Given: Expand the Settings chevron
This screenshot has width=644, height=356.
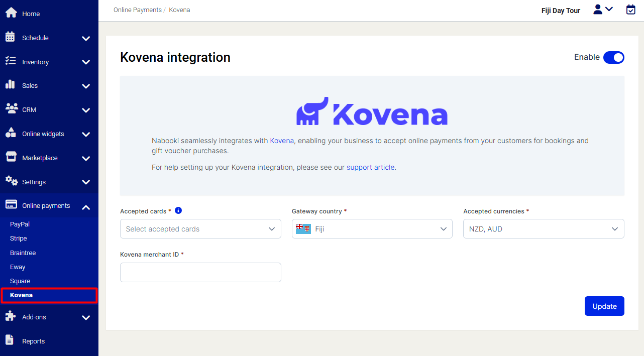Looking at the screenshot, I should pos(86,182).
